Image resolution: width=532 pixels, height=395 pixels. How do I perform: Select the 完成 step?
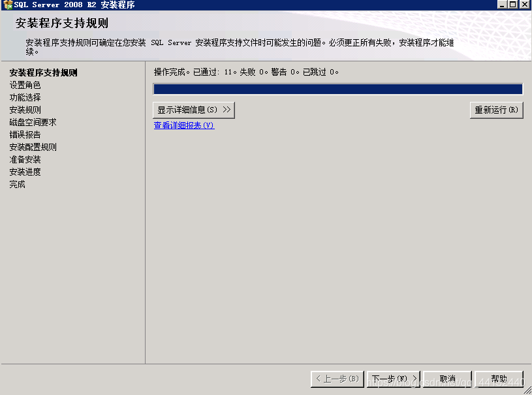point(18,184)
